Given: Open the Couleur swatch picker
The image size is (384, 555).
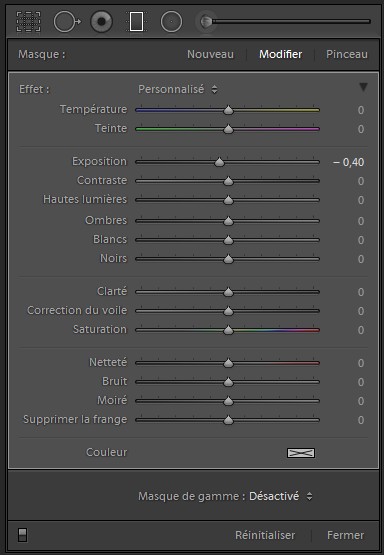Looking at the screenshot, I should (x=301, y=453).
